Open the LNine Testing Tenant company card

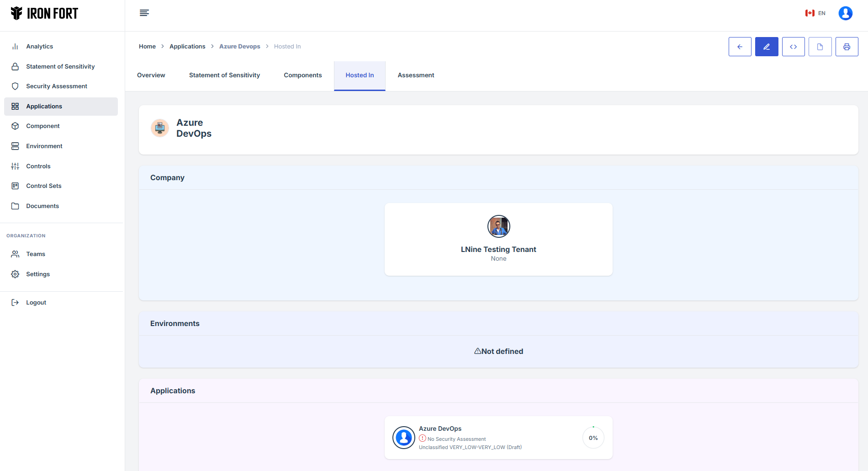498,239
